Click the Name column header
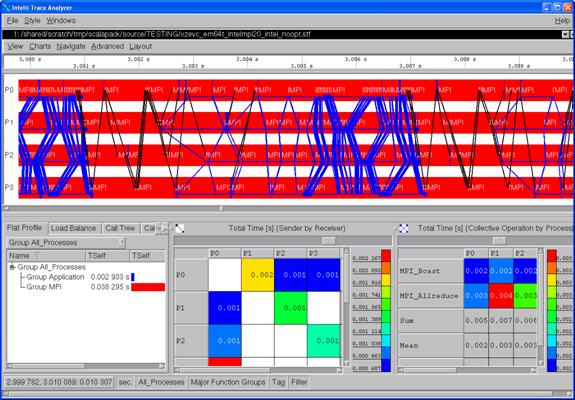Viewport: 575px width, 400px height. click(46, 256)
